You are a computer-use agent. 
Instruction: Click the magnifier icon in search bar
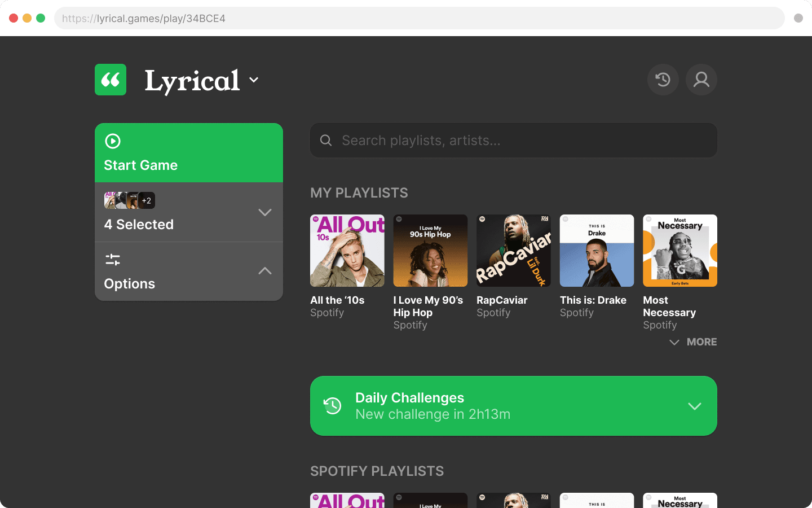[326, 141]
